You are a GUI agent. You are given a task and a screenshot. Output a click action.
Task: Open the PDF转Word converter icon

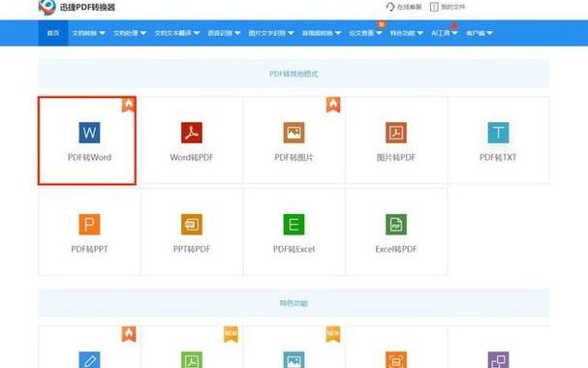coord(89,133)
